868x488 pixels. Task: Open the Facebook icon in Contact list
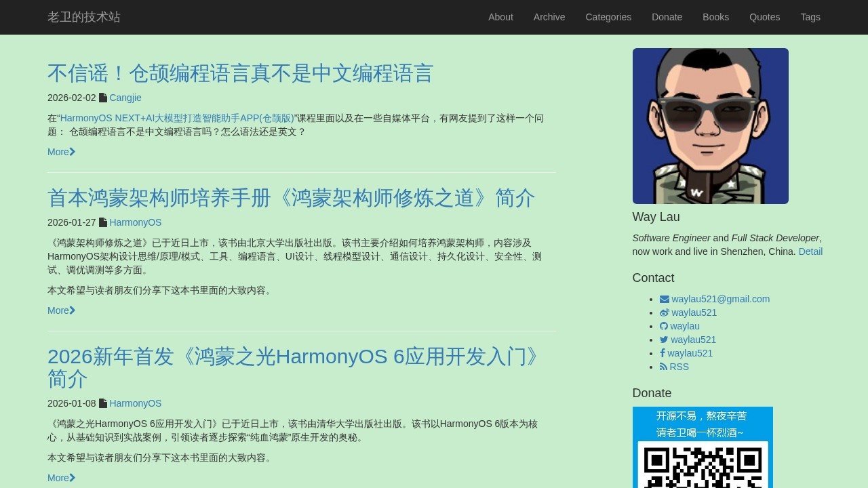(662, 353)
